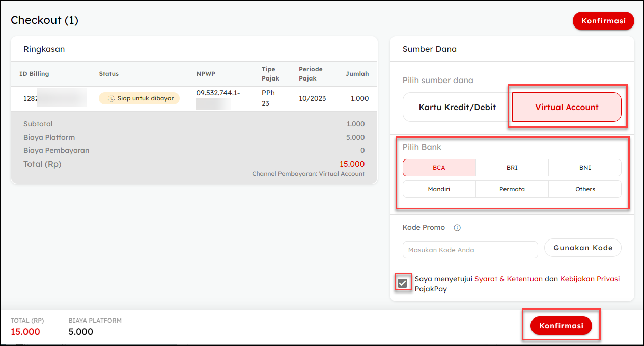
Task: Click the Periode Pajak column header
Action: [311, 74]
